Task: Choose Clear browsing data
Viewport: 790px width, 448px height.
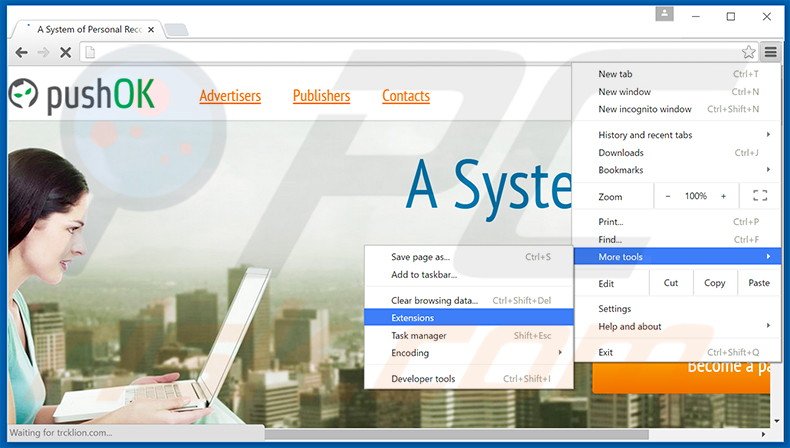Action: pyautogui.click(x=469, y=300)
